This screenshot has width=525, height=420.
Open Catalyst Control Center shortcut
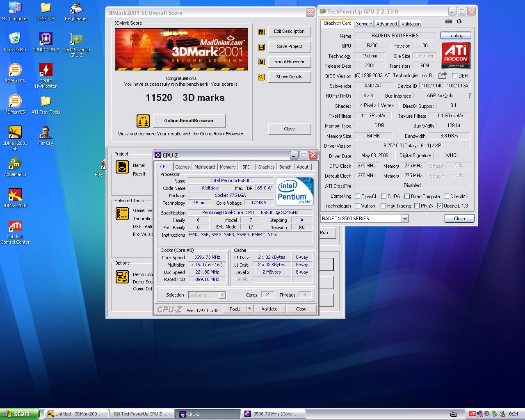tap(15, 232)
